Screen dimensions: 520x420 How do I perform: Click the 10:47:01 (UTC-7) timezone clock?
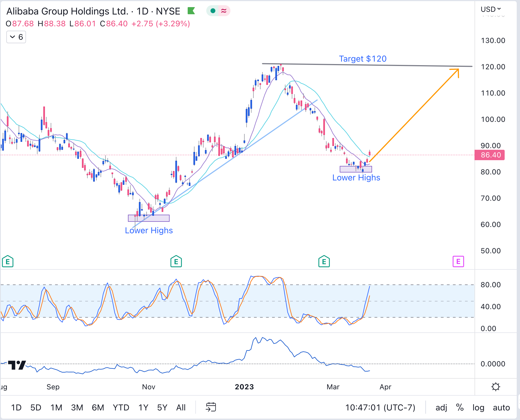(x=380, y=407)
